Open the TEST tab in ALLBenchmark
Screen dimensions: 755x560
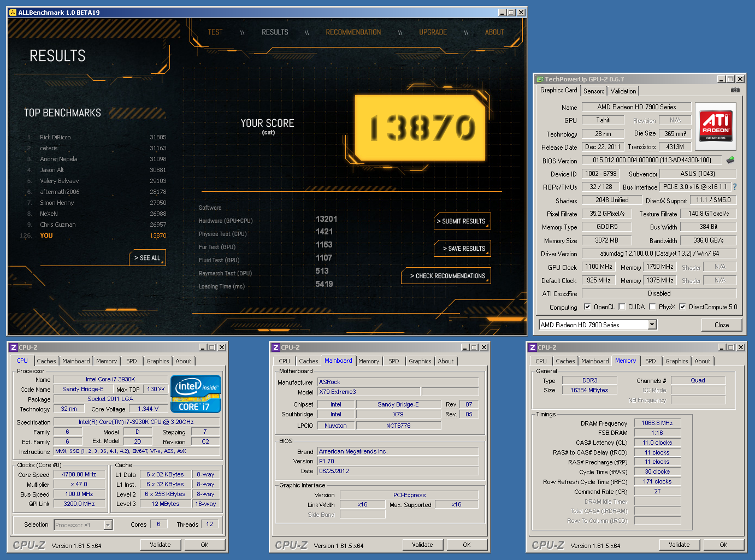tap(215, 32)
